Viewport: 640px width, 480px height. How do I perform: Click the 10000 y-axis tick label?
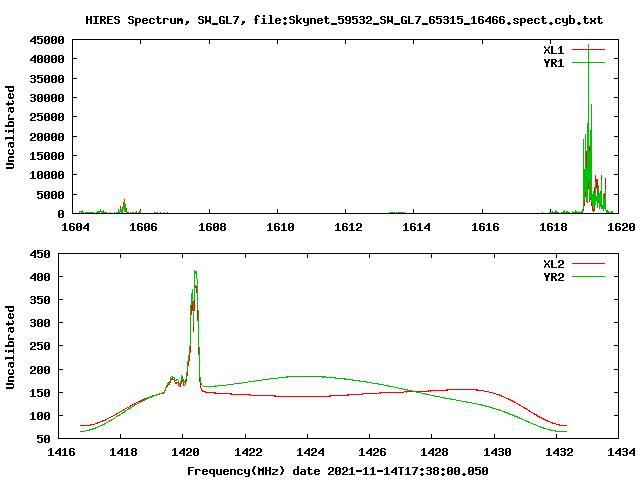(x=47, y=175)
